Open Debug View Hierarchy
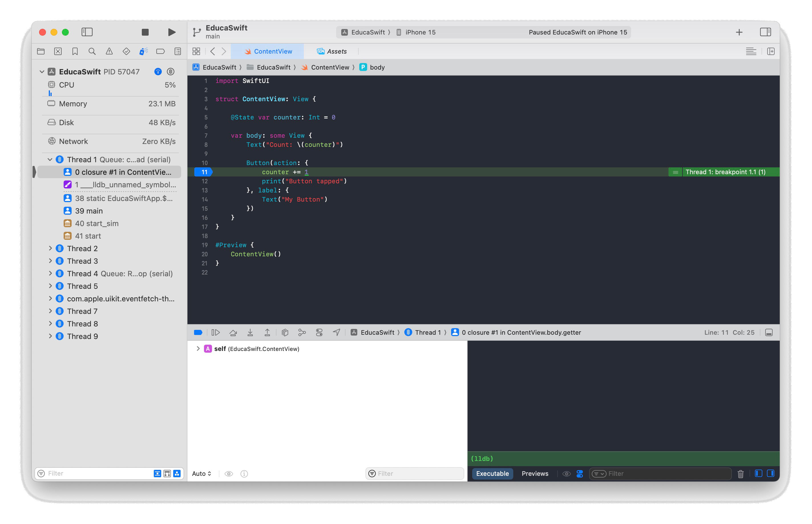 [x=285, y=332]
